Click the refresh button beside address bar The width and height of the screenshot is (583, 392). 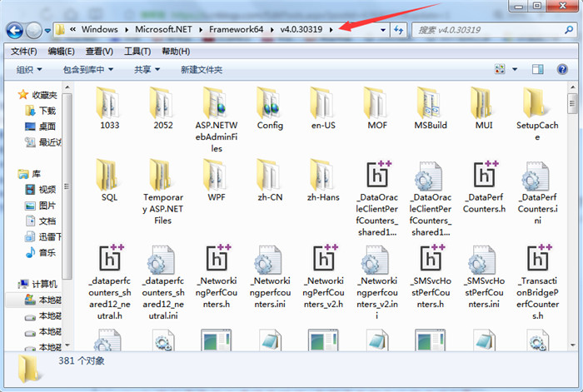point(399,30)
